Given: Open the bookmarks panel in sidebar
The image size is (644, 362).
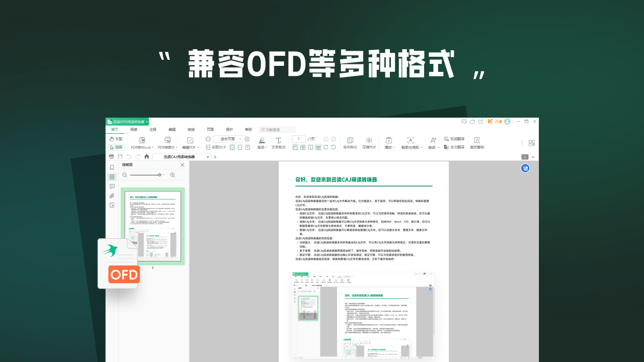Looking at the screenshot, I should tap(112, 167).
